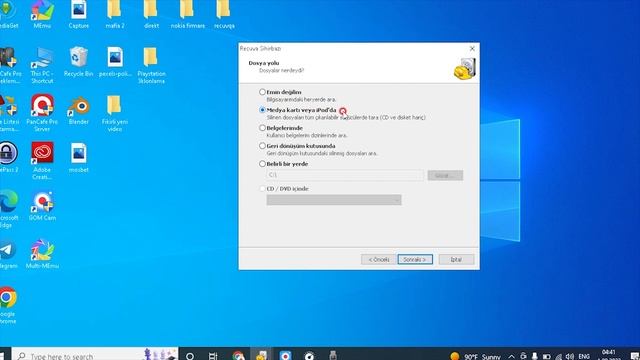640x360 pixels.
Task: Click the '< Önceki' back button
Action: click(x=379, y=259)
